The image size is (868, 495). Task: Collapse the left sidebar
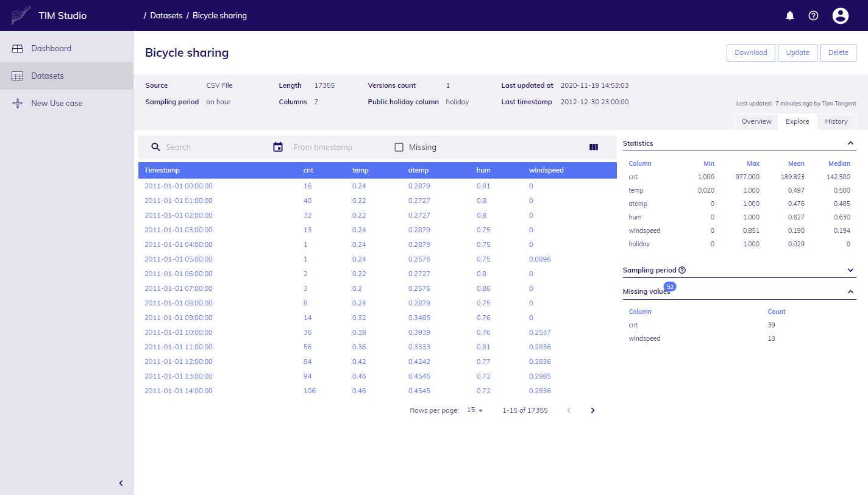pos(121,483)
